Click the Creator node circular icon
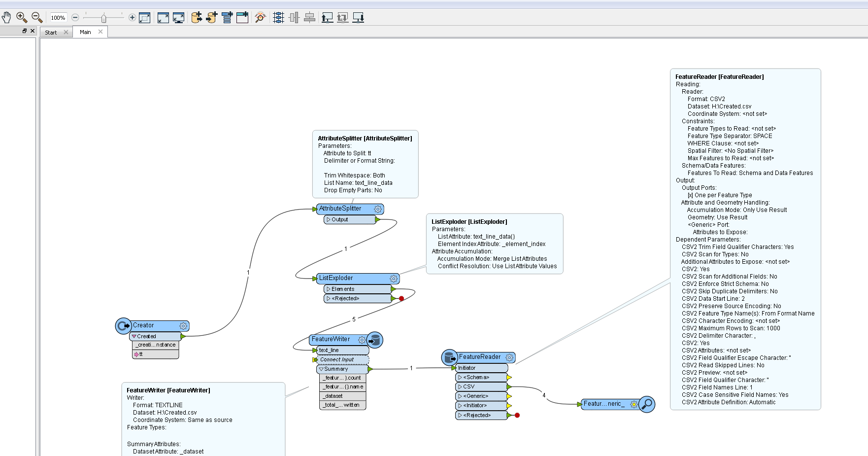868x456 pixels. (123, 326)
